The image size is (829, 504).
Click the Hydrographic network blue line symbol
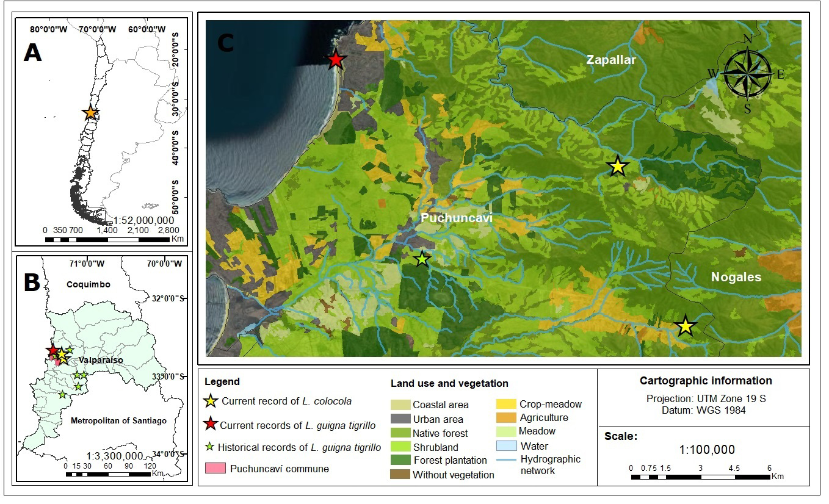(x=506, y=459)
